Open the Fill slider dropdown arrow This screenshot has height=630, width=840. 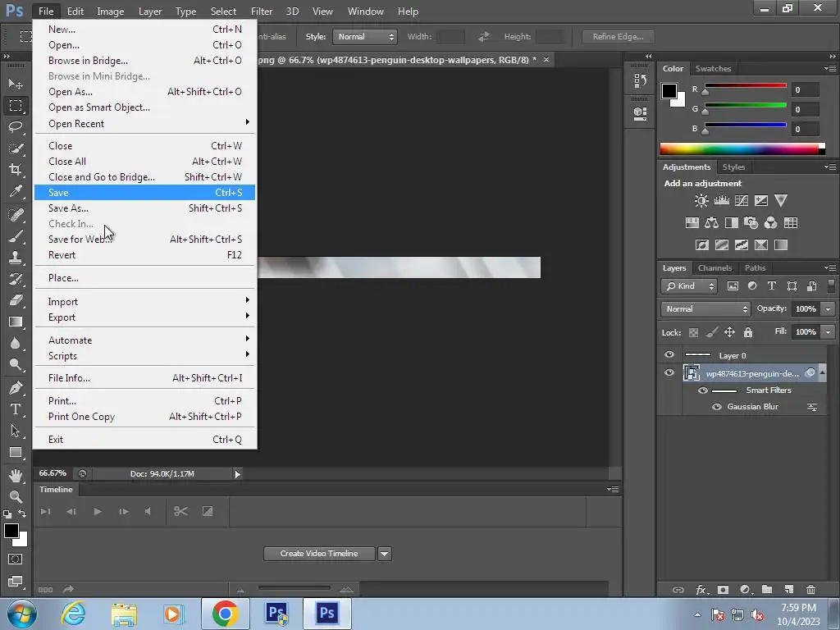pyautogui.click(x=829, y=332)
